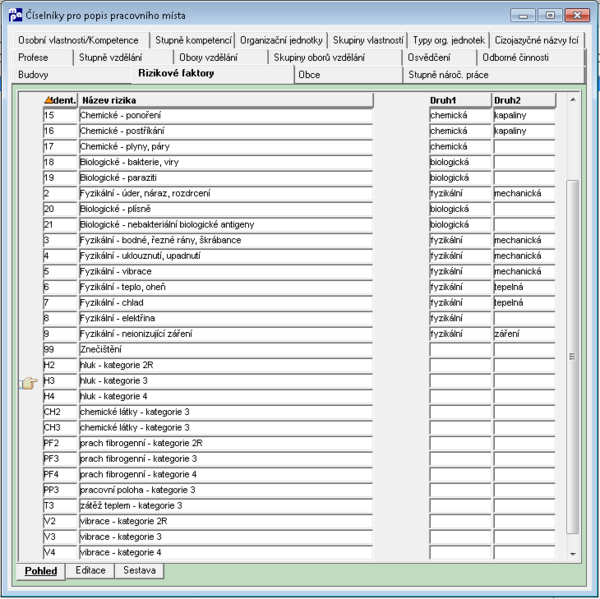Select 'Chemické - plyny, páry' row name
Screen dimensions: 600x599
pyautogui.click(x=226, y=147)
